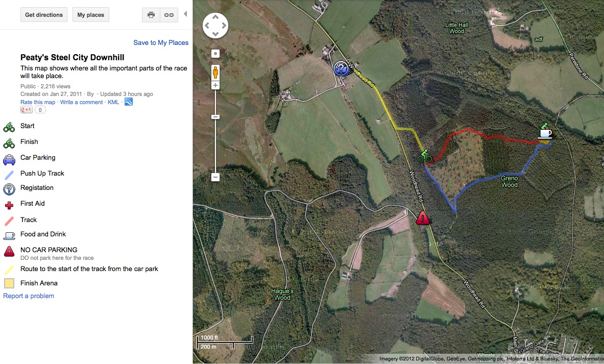Zoom in with the plus button

(x=215, y=85)
